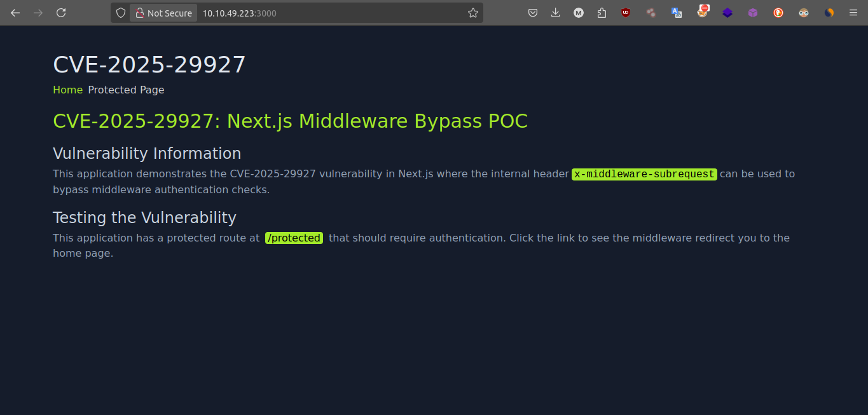Screen dimensions: 868x415
Task: Click the Home navigation link
Action: coord(67,90)
